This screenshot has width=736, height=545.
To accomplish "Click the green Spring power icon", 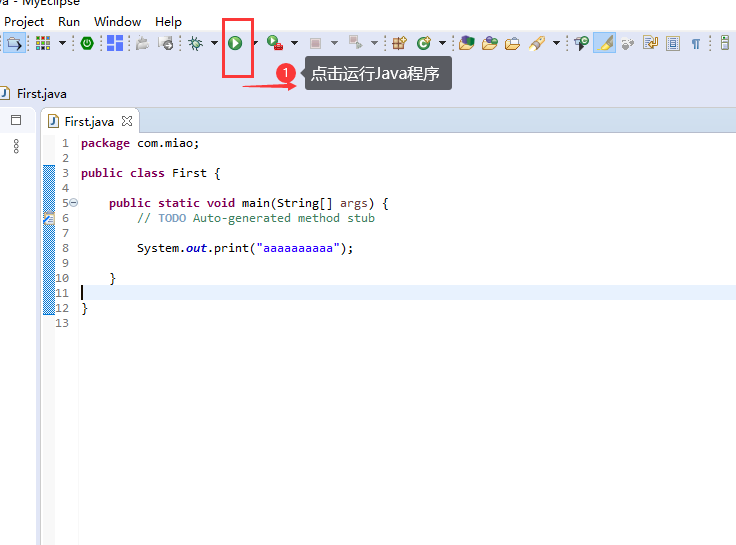I will 87,43.
